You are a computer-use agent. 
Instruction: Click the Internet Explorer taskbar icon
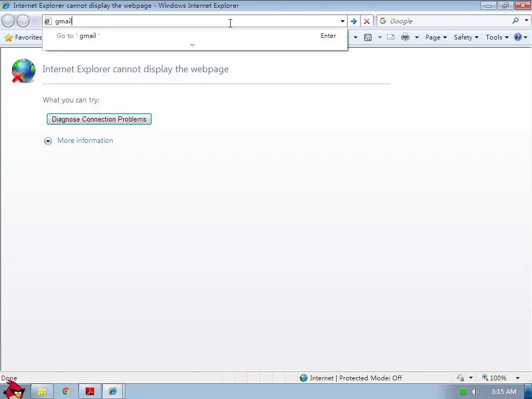coord(113,392)
